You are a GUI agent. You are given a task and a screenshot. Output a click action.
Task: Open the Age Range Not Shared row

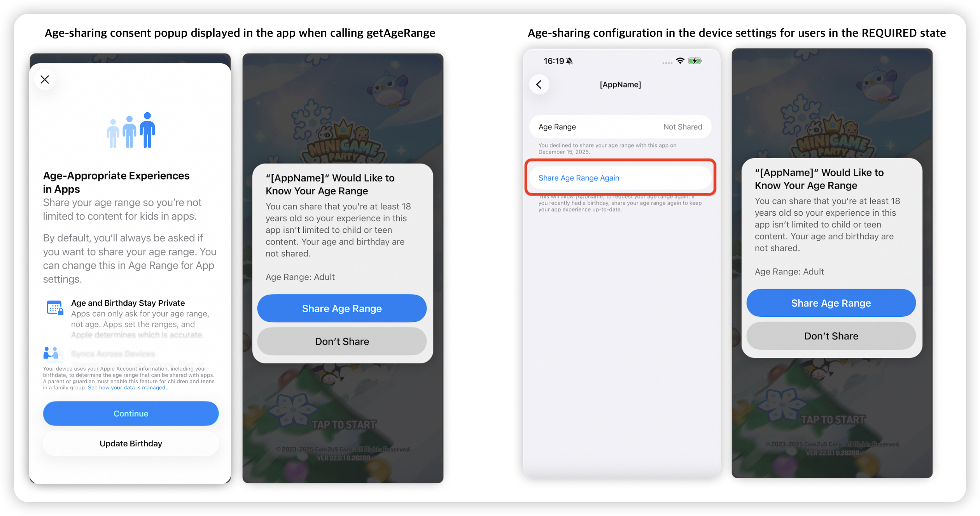point(620,127)
